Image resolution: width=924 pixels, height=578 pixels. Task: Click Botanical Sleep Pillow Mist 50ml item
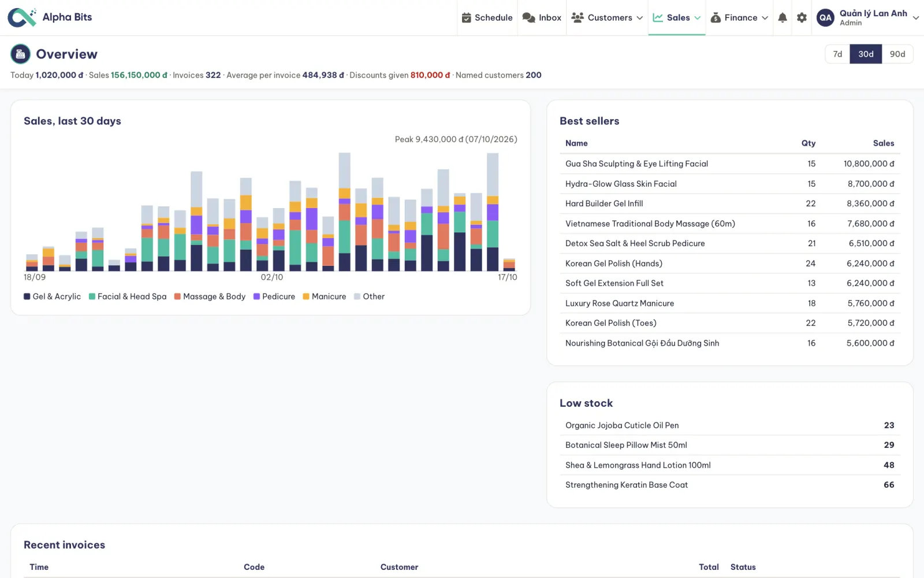pos(730,445)
